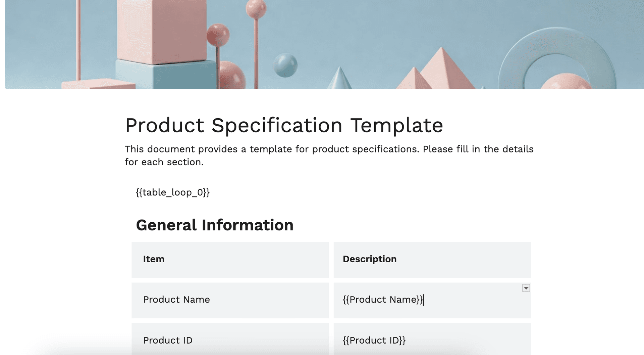Click the Product Specification Template title

(x=284, y=126)
